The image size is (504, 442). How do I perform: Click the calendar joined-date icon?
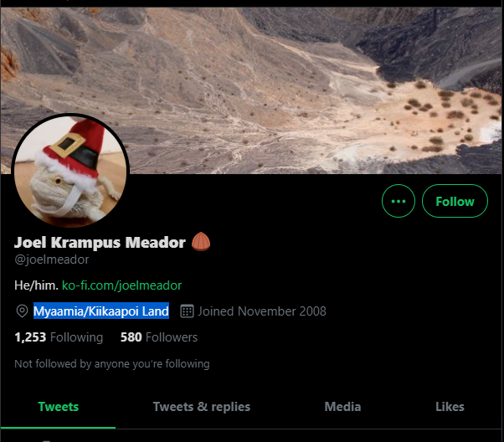coord(187,311)
